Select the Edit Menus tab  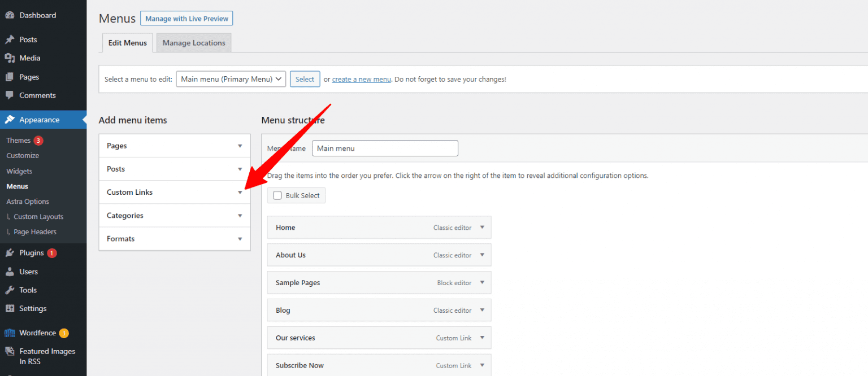127,42
